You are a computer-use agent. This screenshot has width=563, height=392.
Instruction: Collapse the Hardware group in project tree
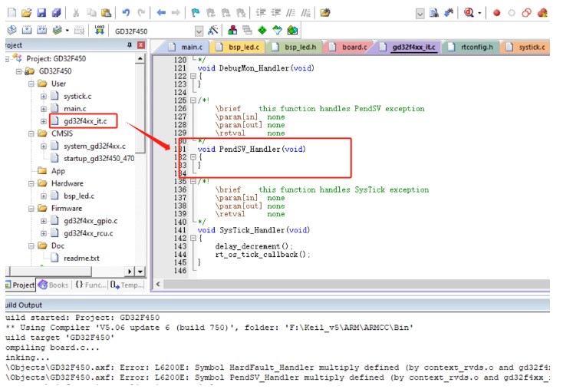(31, 183)
